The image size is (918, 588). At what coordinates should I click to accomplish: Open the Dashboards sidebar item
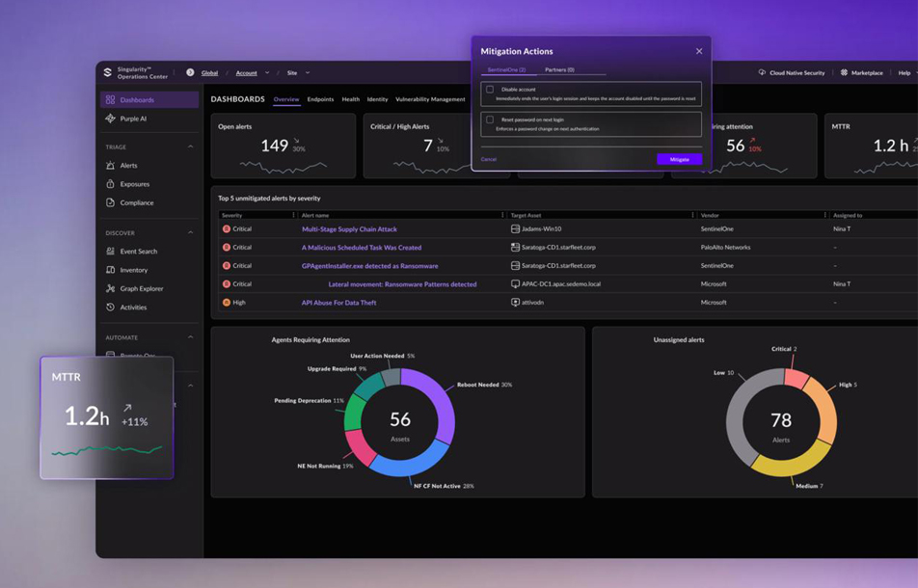pos(149,100)
